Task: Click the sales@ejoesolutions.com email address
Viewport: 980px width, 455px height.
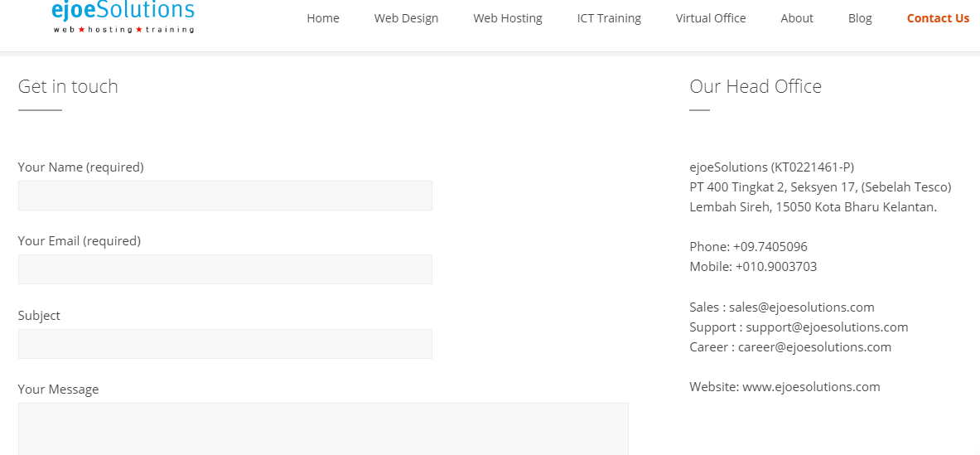Action: point(801,307)
